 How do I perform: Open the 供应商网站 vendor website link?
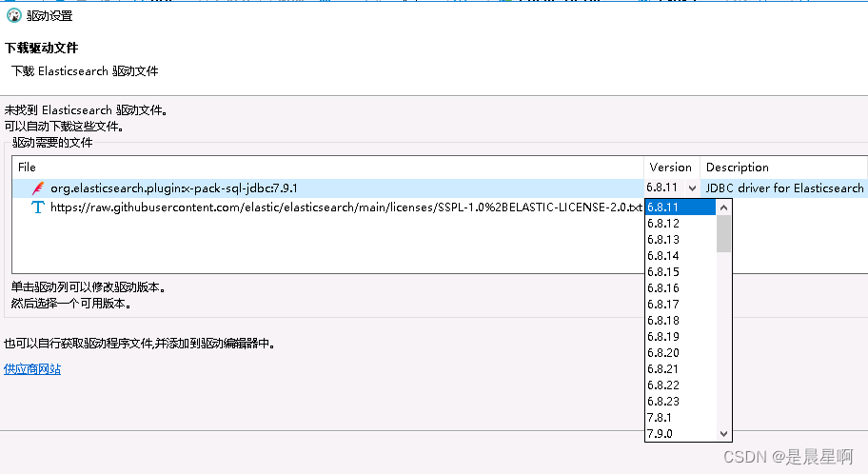32,369
